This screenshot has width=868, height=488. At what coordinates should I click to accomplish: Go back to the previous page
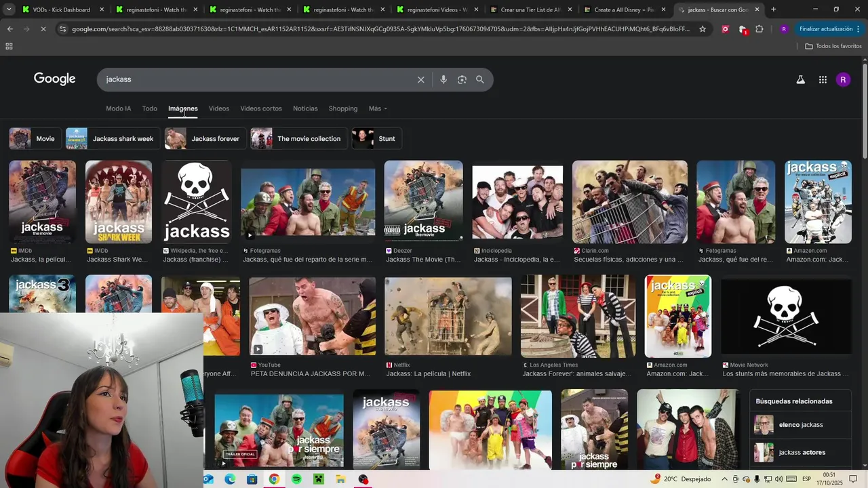9,29
